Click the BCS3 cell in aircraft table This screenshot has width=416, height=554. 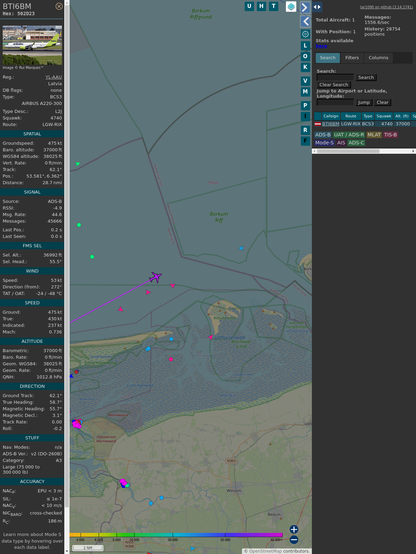[x=368, y=124]
